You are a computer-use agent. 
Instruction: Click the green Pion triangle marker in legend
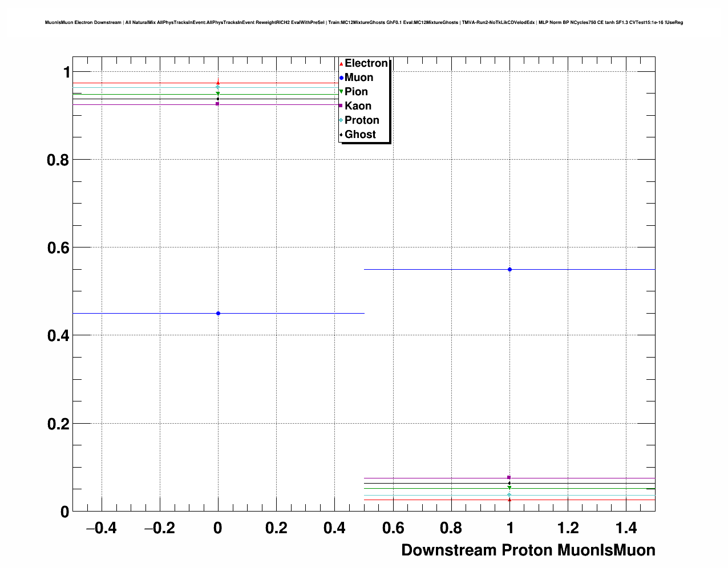click(341, 92)
